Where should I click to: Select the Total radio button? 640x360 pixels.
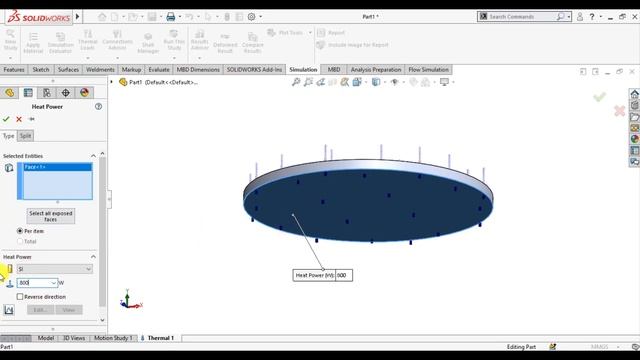coord(20,241)
